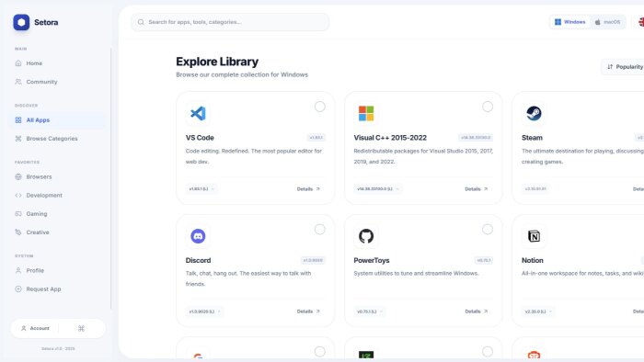The width and height of the screenshot is (644, 362).
Task: Click the Explore Library heading
Action: [x=217, y=62]
